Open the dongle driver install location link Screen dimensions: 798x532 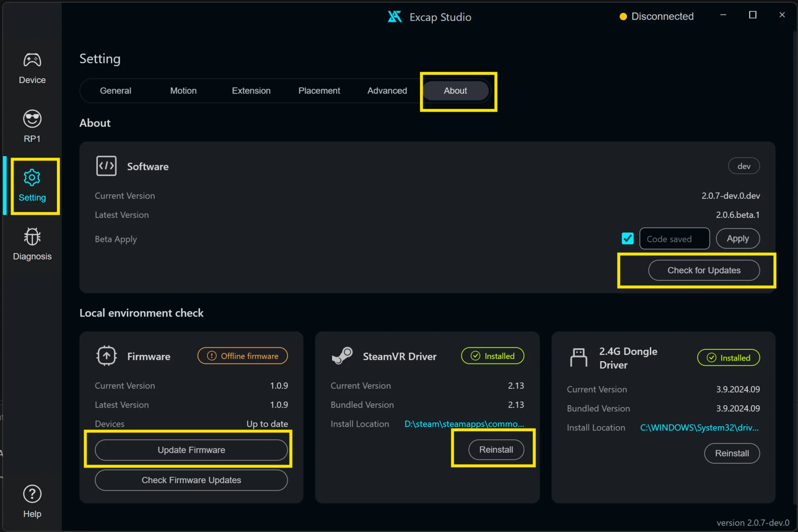click(699, 428)
